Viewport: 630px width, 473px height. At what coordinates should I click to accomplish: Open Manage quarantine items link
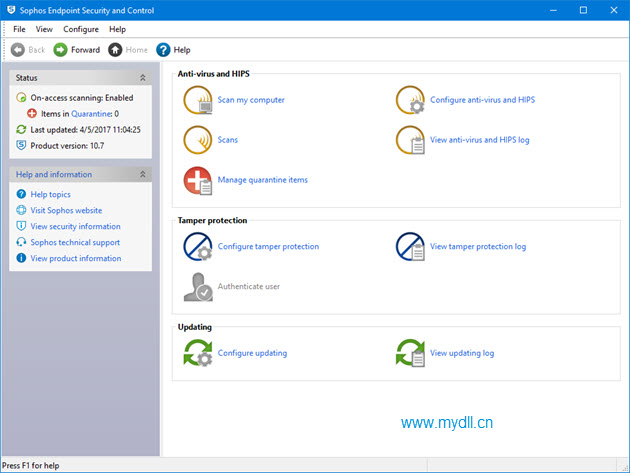[x=263, y=180]
